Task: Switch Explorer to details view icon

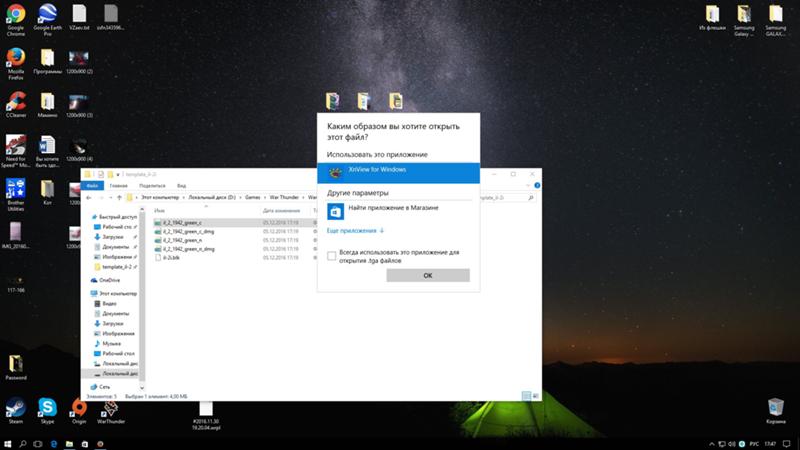Action: (x=526, y=396)
